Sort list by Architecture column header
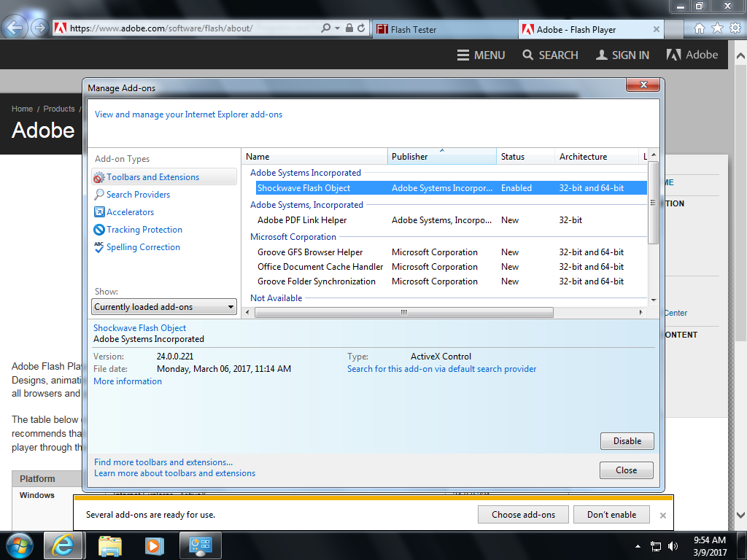Image resolution: width=747 pixels, height=560 pixels. (x=596, y=157)
